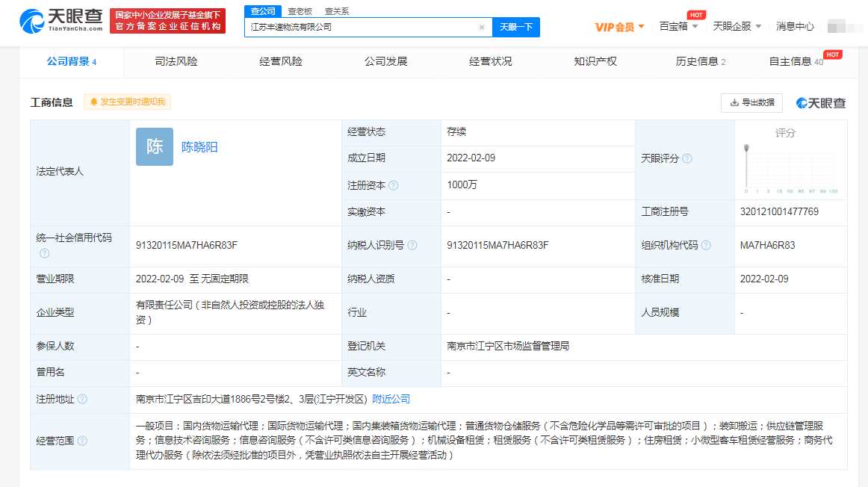Click the 天眼评分 score chart
The height and width of the screenshot is (487, 868).
[790, 168]
